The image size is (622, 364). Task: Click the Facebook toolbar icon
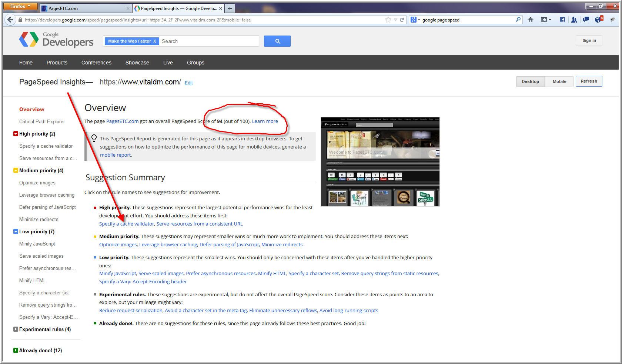point(562,20)
